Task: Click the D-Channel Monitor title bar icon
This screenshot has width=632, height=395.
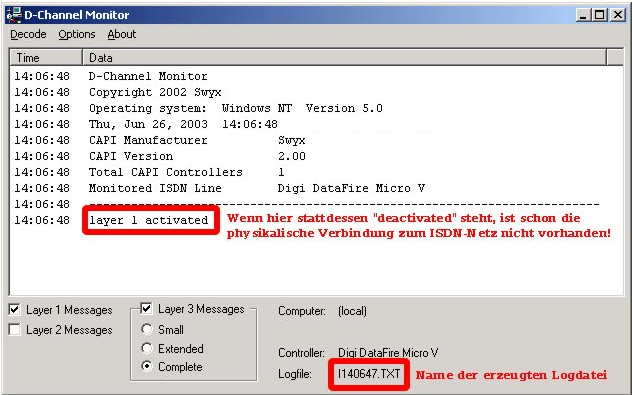Action: (15, 15)
